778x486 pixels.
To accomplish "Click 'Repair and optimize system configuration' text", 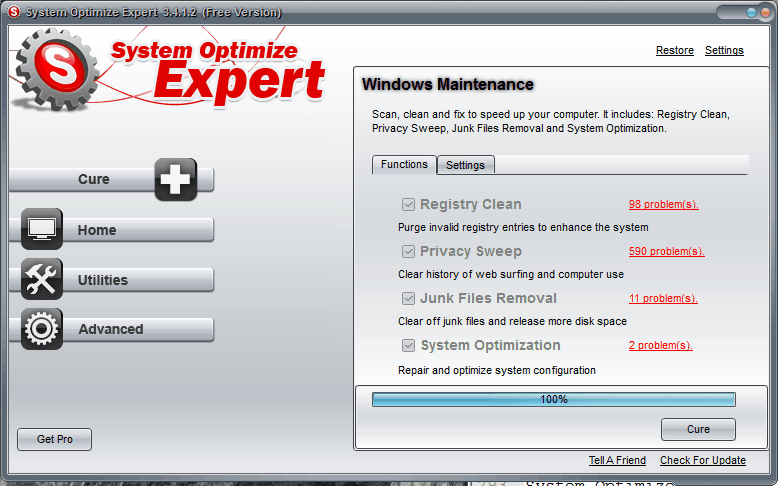I will pyautogui.click(x=497, y=370).
